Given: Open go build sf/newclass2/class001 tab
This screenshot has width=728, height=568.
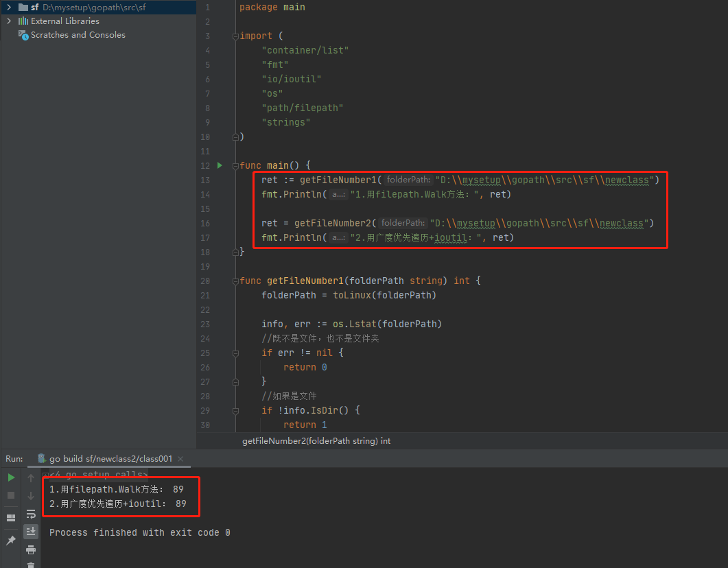Looking at the screenshot, I should tap(110, 458).
